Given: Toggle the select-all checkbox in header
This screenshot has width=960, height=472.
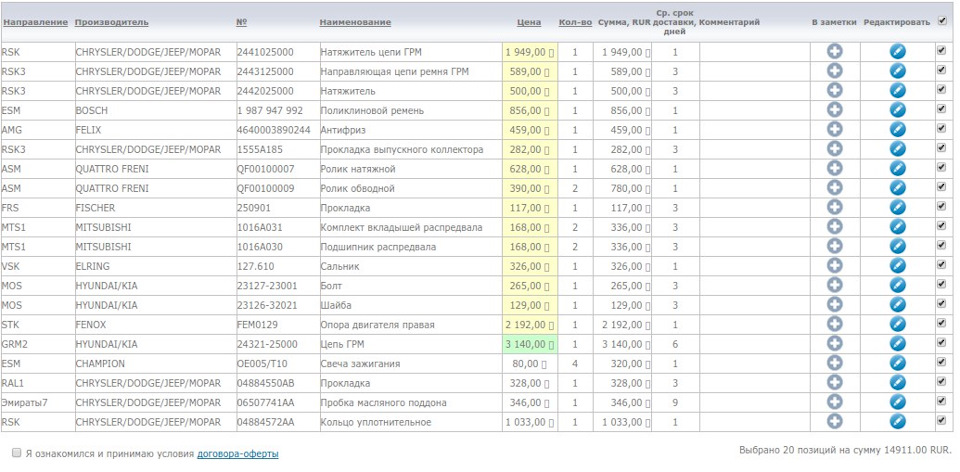Looking at the screenshot, I should (x=942, y=20).
